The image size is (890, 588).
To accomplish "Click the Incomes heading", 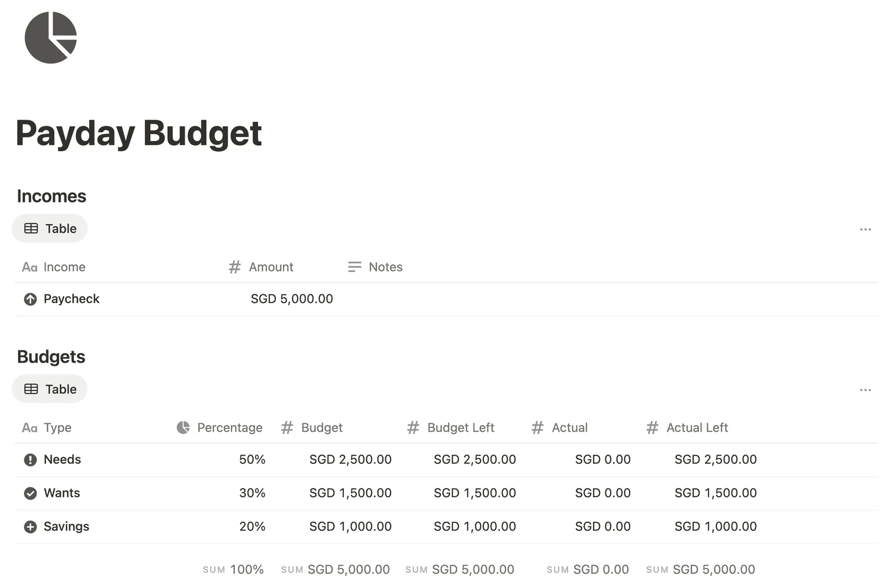I will pyautogui.click(x=51, y=196).
